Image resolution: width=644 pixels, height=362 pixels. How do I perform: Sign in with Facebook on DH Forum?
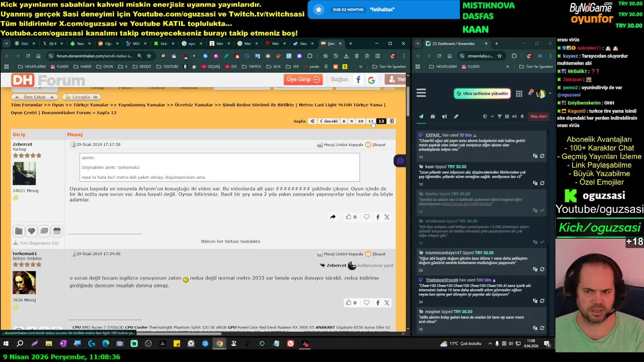coord(358,79)
